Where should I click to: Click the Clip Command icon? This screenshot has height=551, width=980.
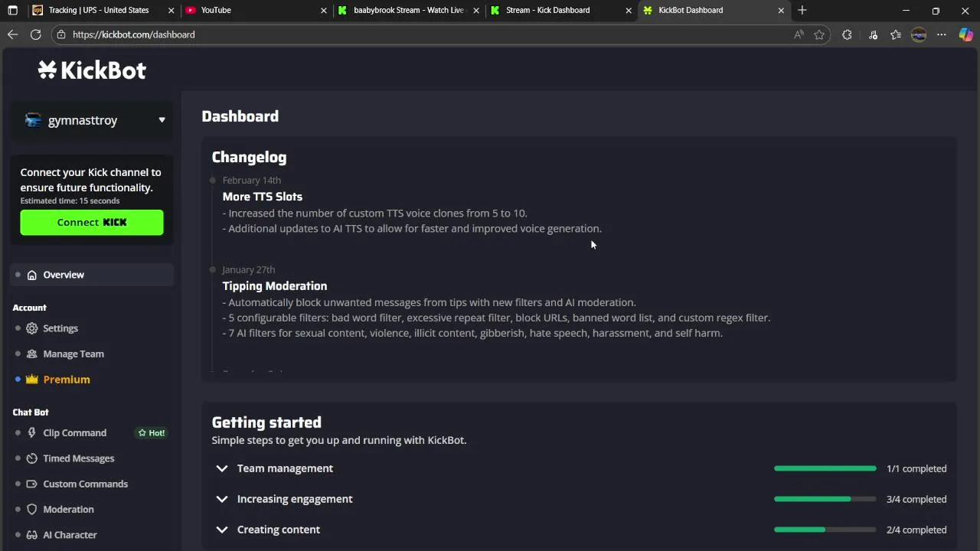point(31,433)
